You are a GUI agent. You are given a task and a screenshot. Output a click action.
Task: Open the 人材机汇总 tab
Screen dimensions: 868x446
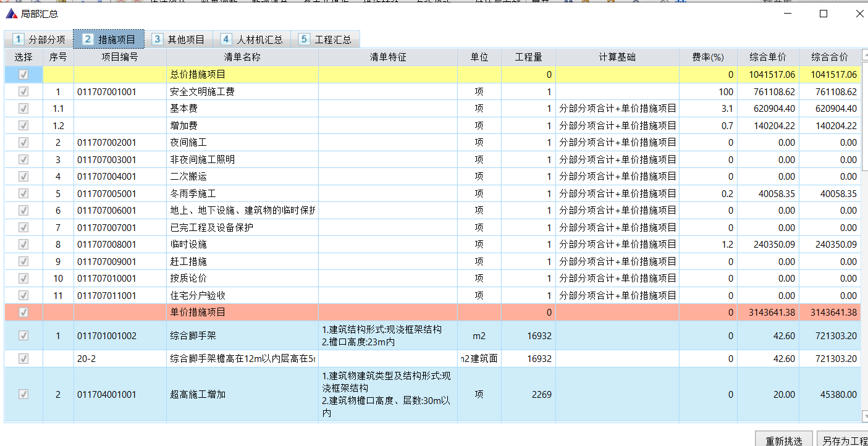(x=252, y=40)
